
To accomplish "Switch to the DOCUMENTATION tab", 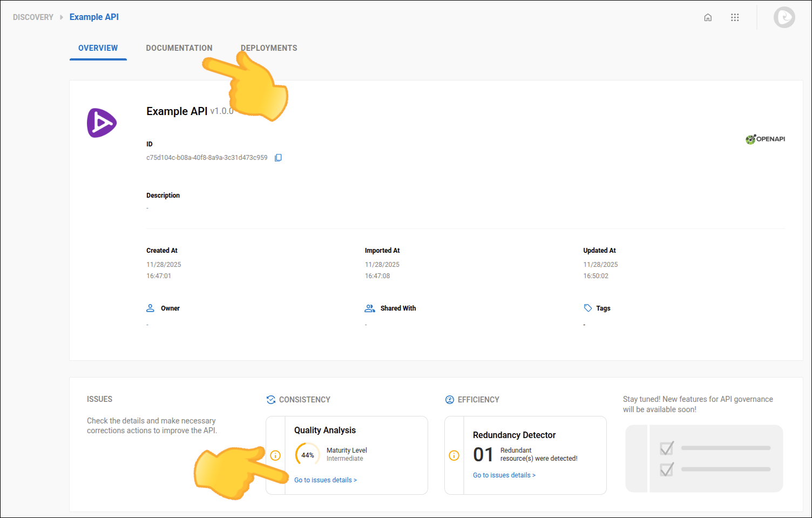I will [179, 48].
